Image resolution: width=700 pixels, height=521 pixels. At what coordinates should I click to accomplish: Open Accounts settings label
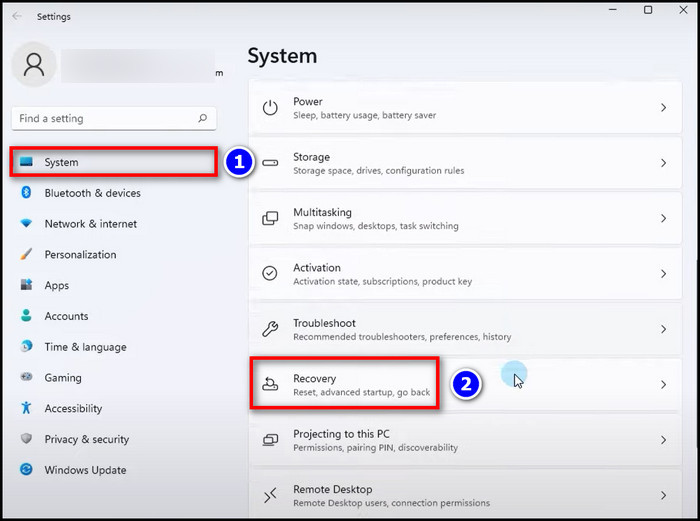(66, 316)
